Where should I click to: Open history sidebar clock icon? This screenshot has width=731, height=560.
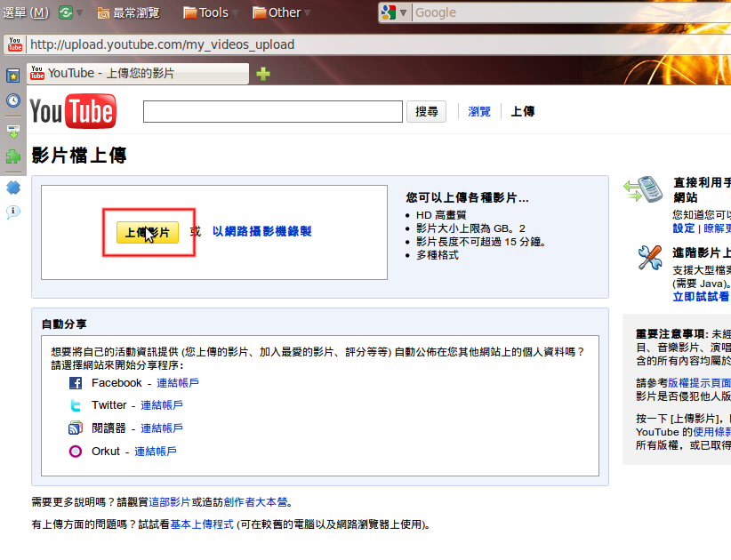pyautogui.click(x=13, y=100)
